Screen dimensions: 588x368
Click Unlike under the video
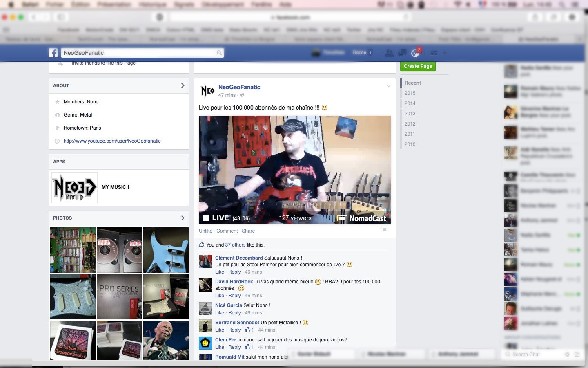(x=205, y=231)
